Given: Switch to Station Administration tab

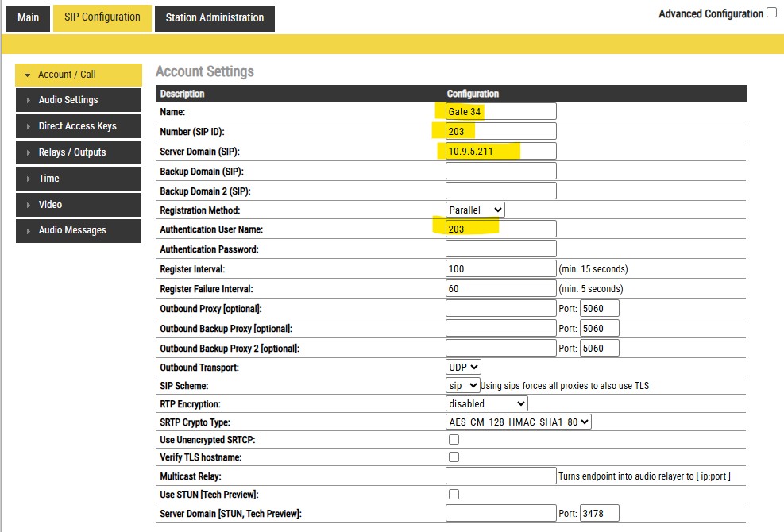Looking at the screenshot, I should 214,18.
